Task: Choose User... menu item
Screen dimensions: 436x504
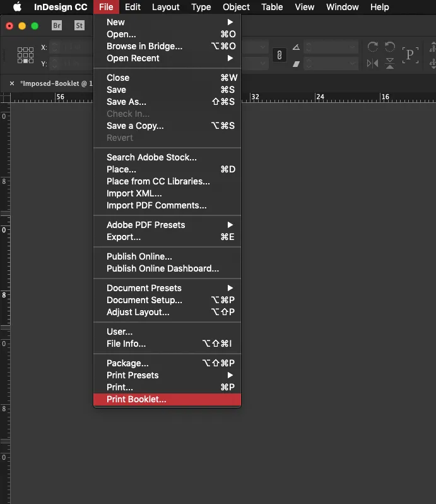Action: click(167, 332)
